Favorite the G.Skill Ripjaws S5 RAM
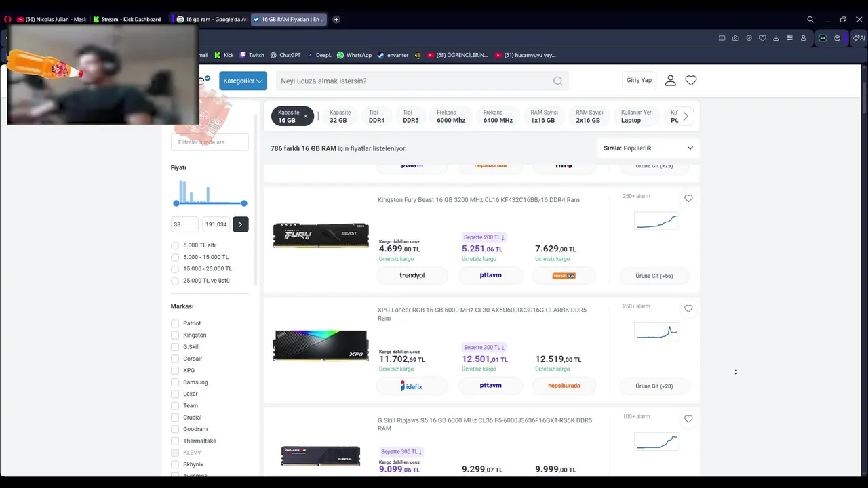 pos(688,419)
